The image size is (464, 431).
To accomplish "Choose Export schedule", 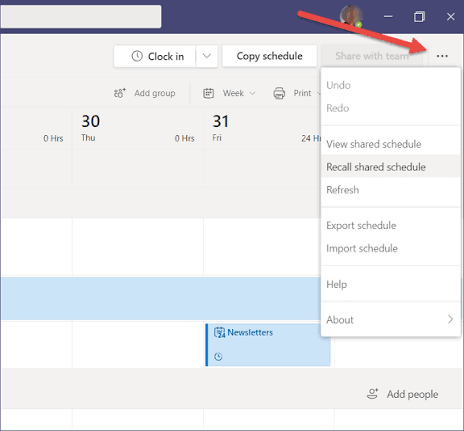I will click(x=390, y=226).
